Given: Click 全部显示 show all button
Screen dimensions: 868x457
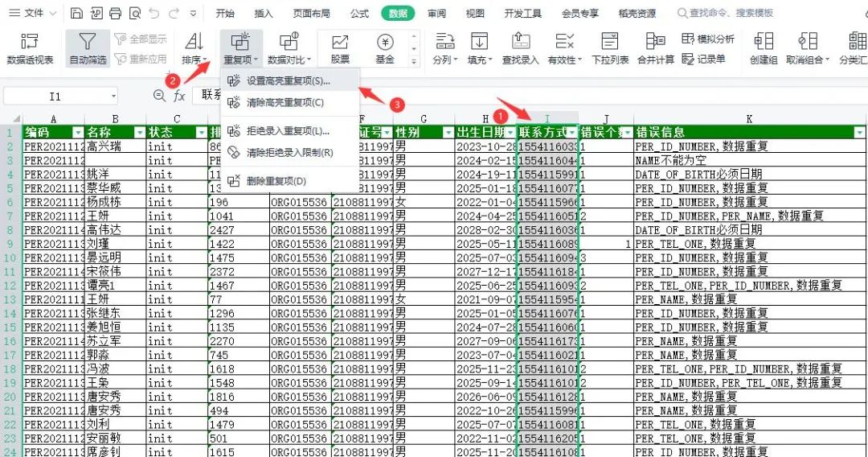Looking at the screenshot, I should coord(141,39).
